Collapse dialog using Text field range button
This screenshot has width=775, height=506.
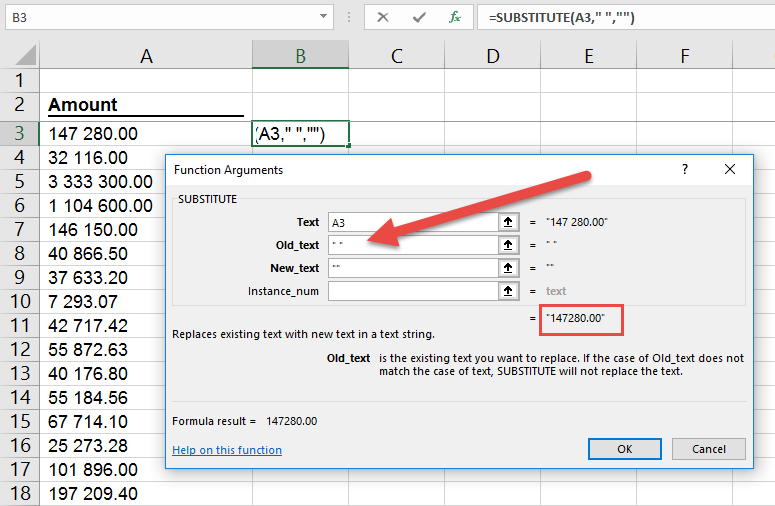(510, 222)
